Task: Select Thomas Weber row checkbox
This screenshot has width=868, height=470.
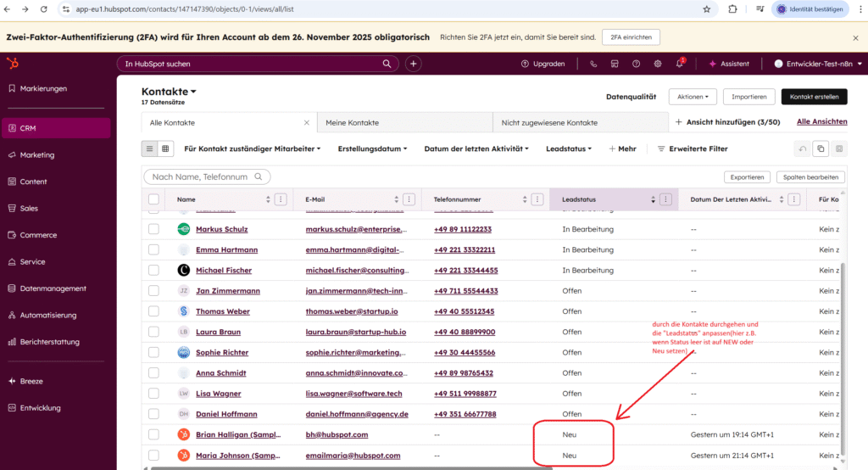Action: (154, 311)
